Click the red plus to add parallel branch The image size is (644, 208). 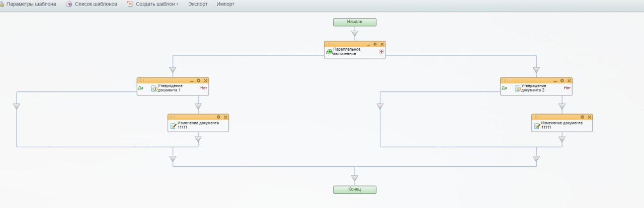[381, 51]
